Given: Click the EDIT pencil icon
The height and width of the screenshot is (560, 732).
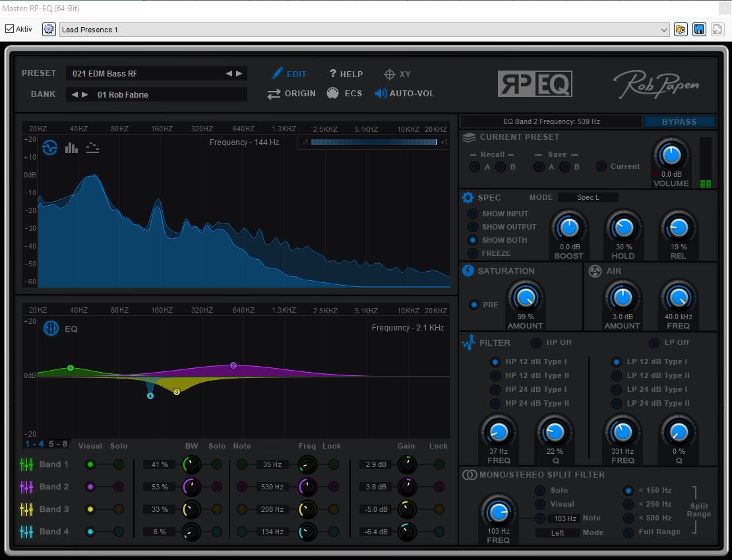Looking at the screenshot, I should [x=277, y=73].
